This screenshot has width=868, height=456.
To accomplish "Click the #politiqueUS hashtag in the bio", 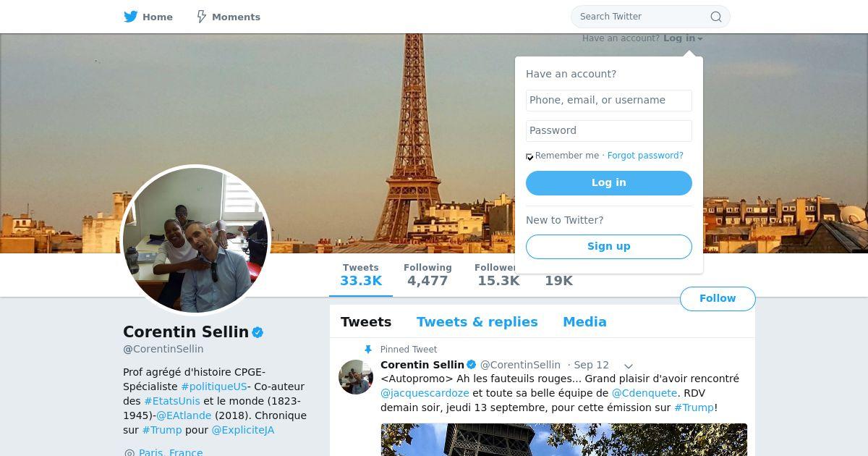I will [214, 387].
